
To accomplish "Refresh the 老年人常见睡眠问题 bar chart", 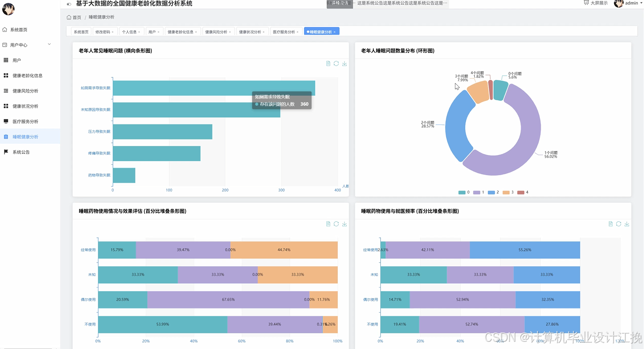I will (x=336, y=64).
